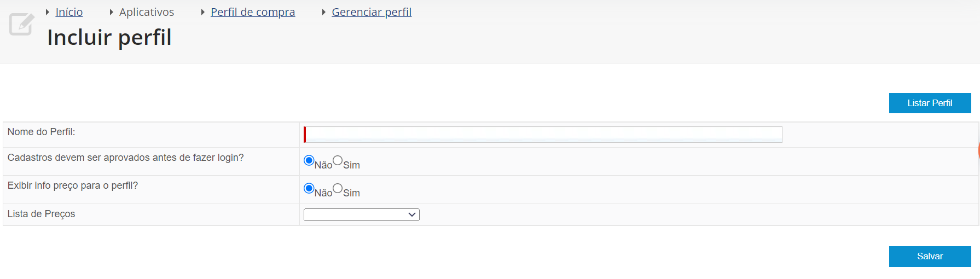Click the arrow before Gerenciar perfil
This screenshot has width=980, height=279.
tap(323, 12)
